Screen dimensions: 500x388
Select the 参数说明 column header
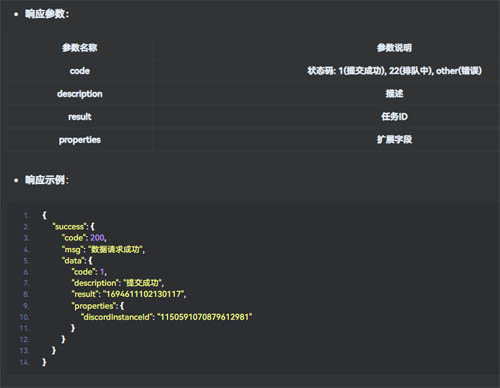394,48
